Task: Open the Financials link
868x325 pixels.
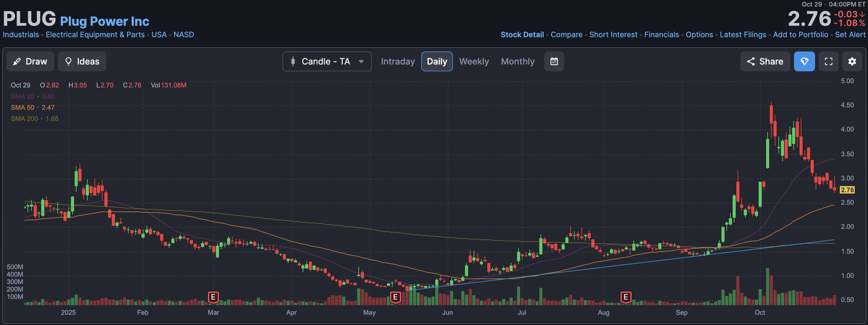Action: pyautogui.click(x=661, y=34)
